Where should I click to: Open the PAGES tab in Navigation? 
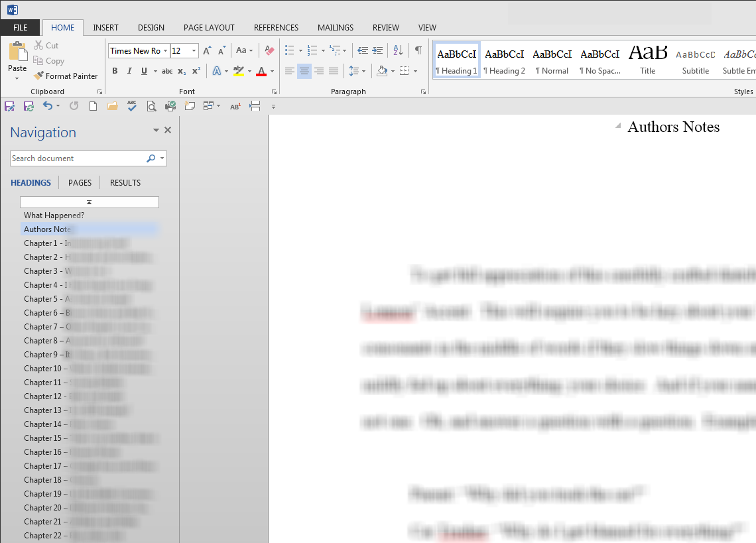[80, 183]
